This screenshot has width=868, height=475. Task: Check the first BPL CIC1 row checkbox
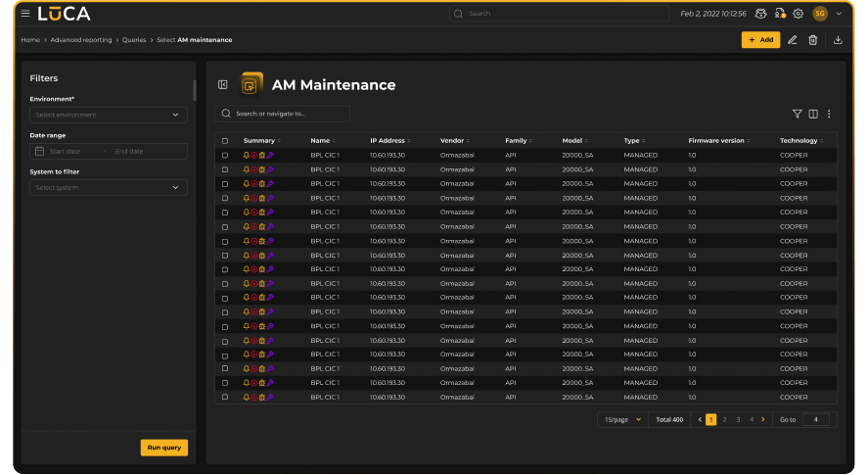tap(225, 155)
